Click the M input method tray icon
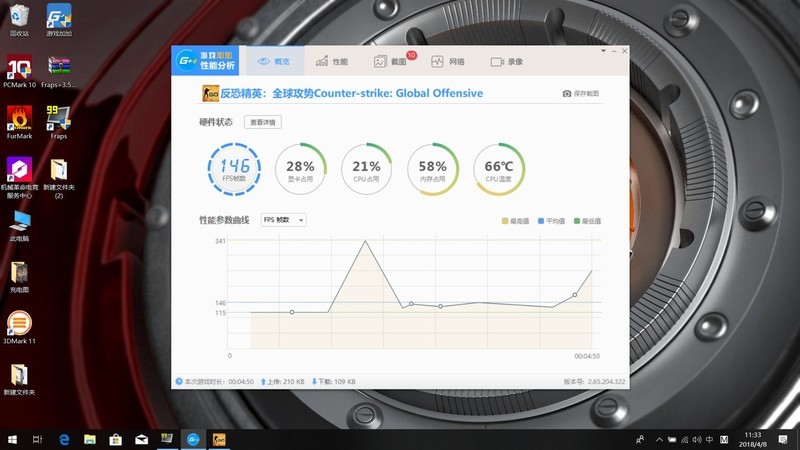800x450 pixels. point(723,439)
